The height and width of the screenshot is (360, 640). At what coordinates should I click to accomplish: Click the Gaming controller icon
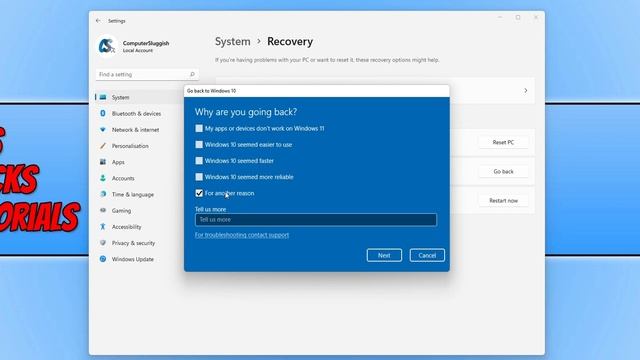click(x=103, y=211)
